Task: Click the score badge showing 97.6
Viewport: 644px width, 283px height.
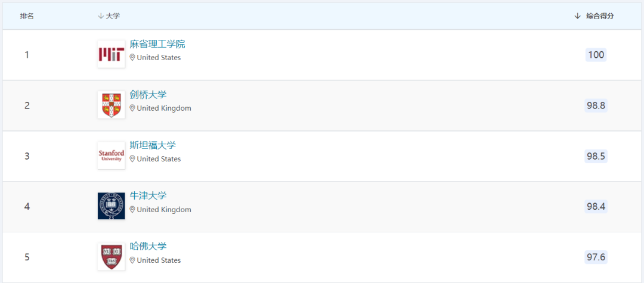Action: click(596, 257)
